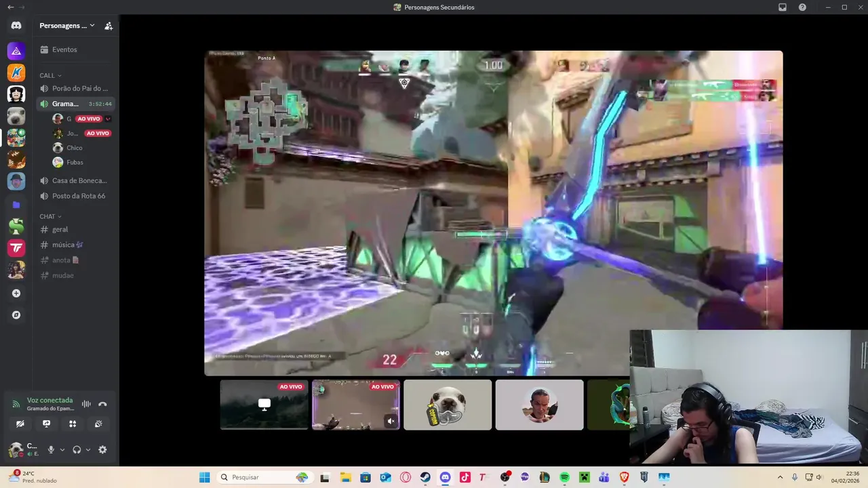Collapse the CALL category

50,75
